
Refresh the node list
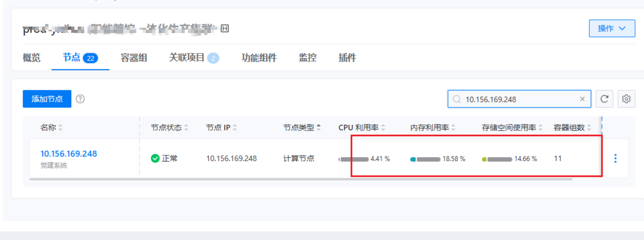[x=604, y=99]
